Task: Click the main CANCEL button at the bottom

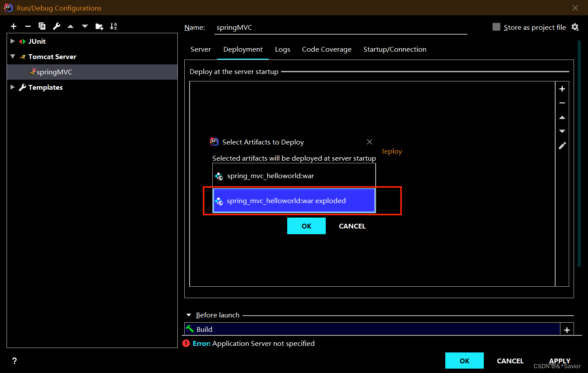Action: [x=510, y=361]
